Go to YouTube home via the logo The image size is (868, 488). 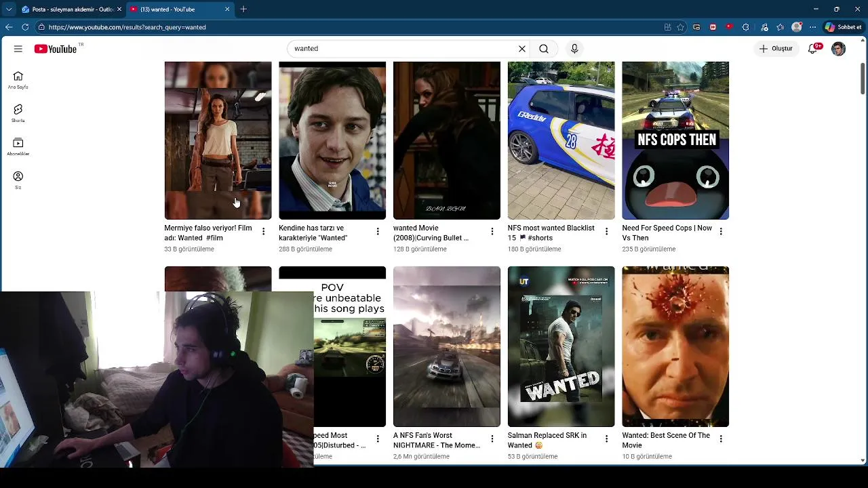click(x=56, y=49)
